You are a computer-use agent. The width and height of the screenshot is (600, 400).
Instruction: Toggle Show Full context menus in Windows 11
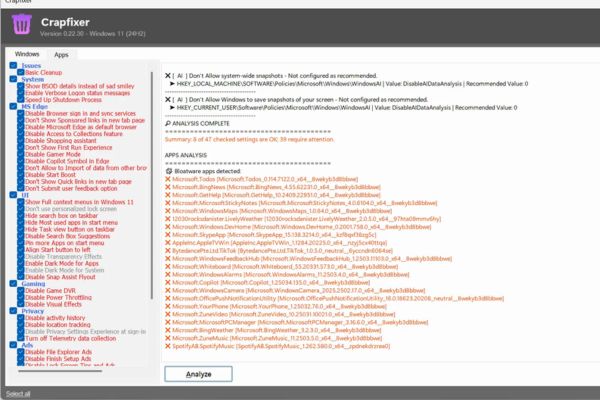(21, 202)
